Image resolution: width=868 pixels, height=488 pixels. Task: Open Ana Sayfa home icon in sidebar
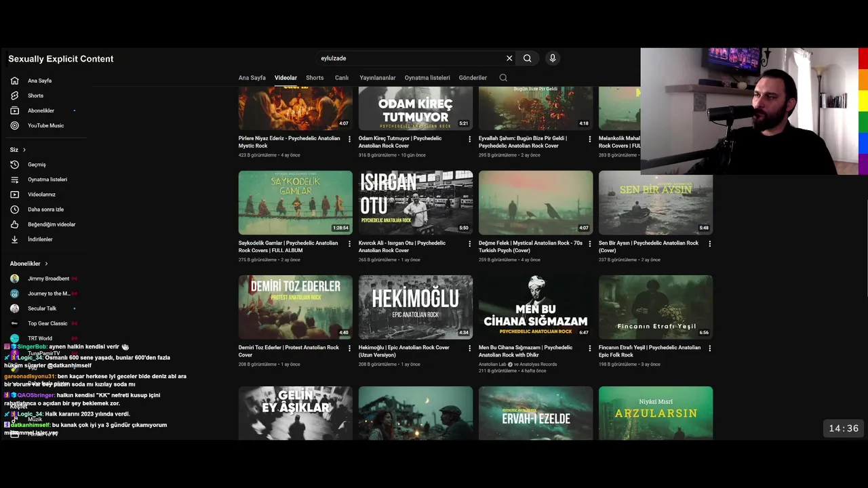[15, 81]
